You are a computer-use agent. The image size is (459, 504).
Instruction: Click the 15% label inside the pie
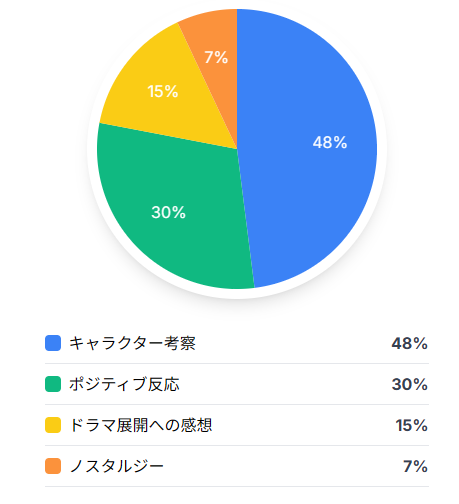point(163,91)
